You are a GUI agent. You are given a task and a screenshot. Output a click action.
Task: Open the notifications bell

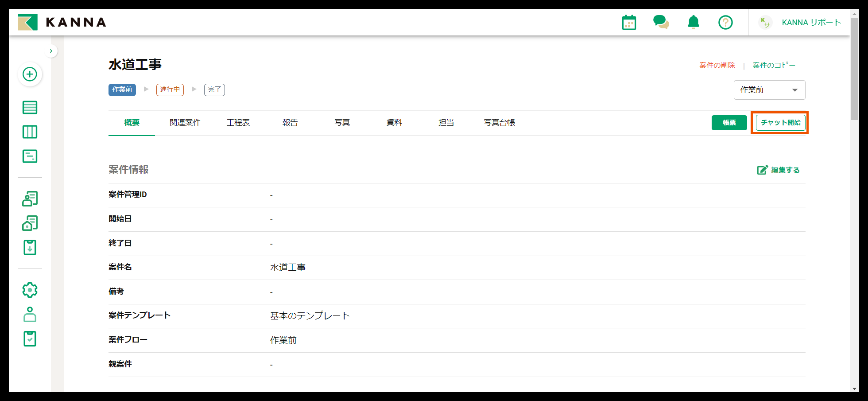(x=693, y=22)
